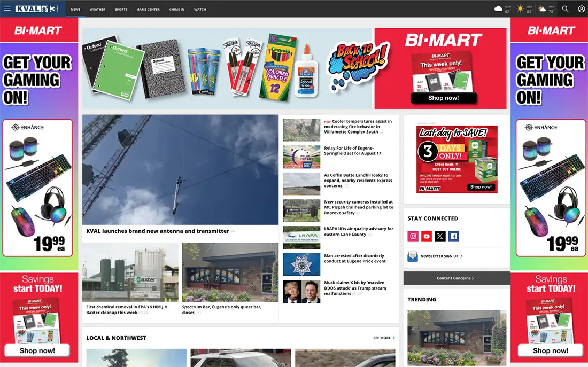Image resolution: width=588 pixels, height=367 pixels.
Task: Open Coffin Butte Landfill expansion headline
Action: [x=358, y=181]
